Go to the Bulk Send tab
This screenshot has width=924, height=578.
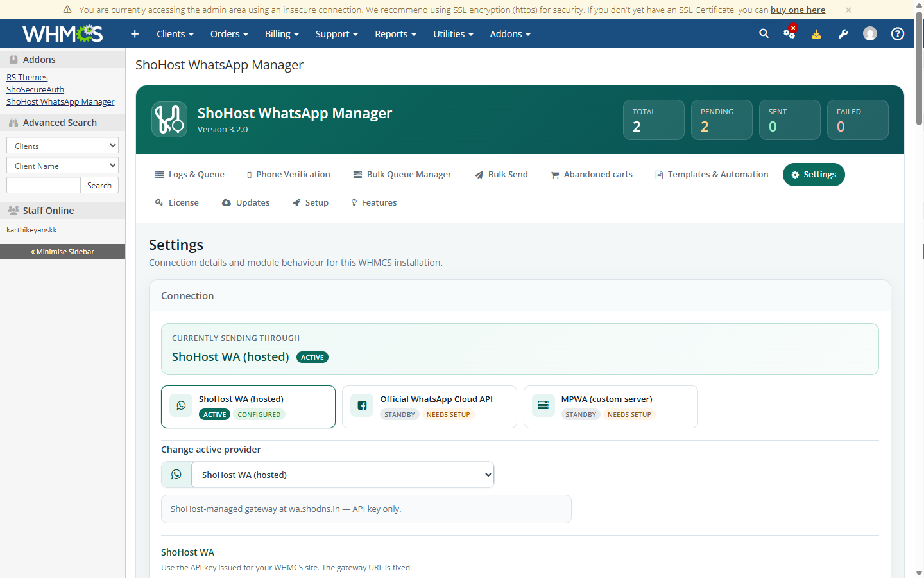501,175
